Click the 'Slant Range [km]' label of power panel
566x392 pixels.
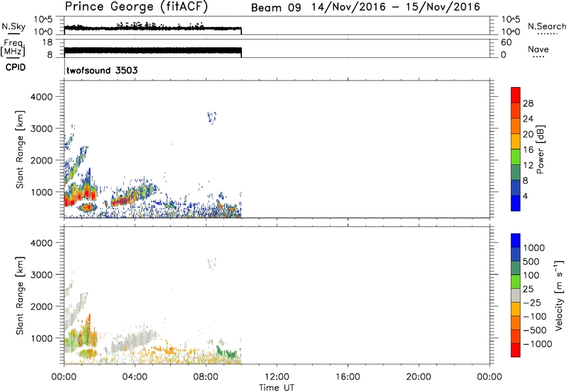coord(20,149)
